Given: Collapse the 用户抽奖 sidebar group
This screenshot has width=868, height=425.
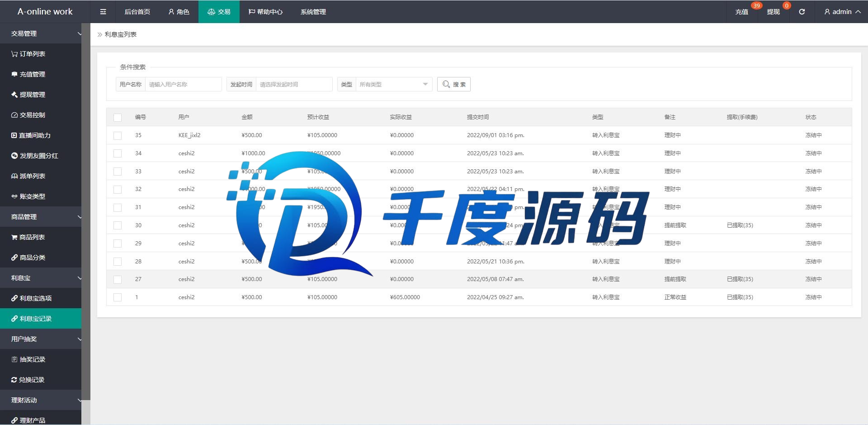Looking at the screenshot, I should 41,339.
